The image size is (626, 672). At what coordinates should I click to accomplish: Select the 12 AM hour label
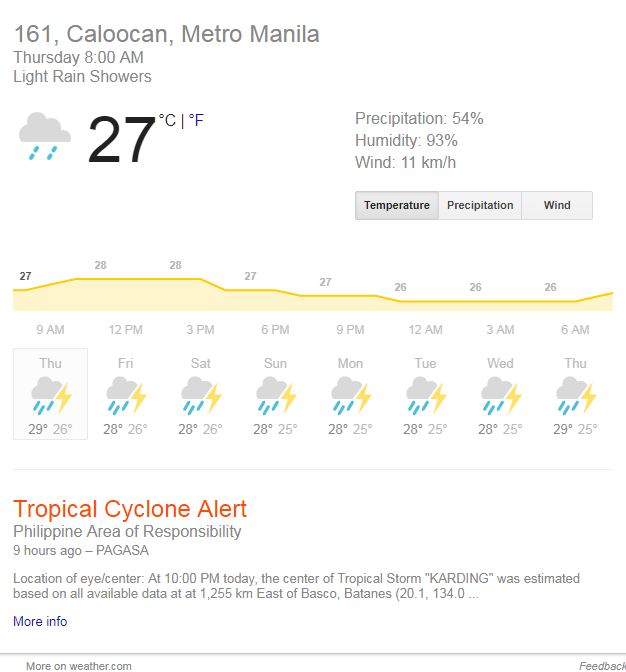(425, 330)
